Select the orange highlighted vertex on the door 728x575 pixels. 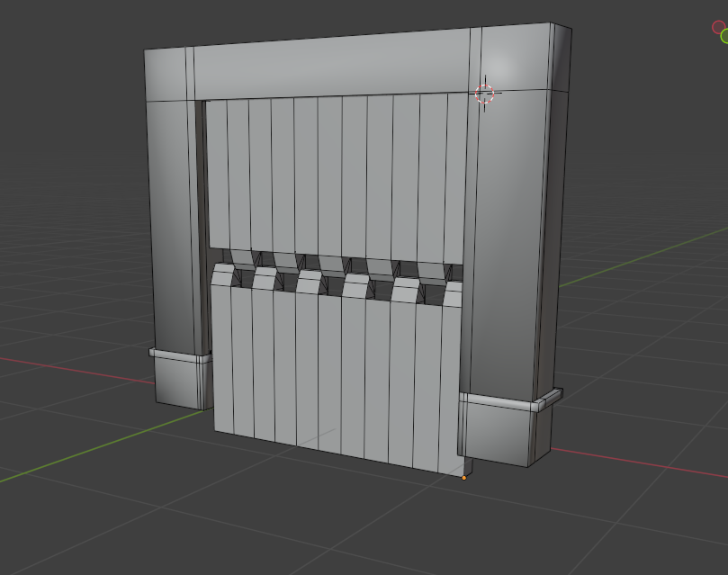tap(463, 478)
